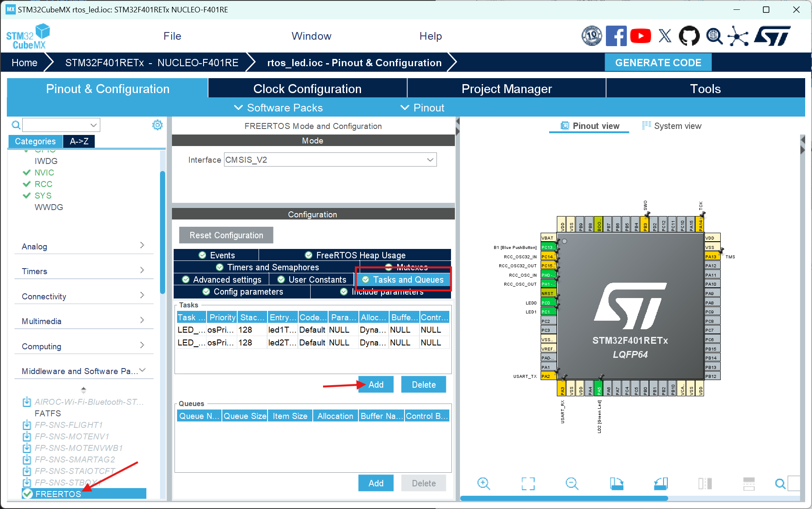Click the ST logo icon
812x509 pixels.
click(772, 36)
